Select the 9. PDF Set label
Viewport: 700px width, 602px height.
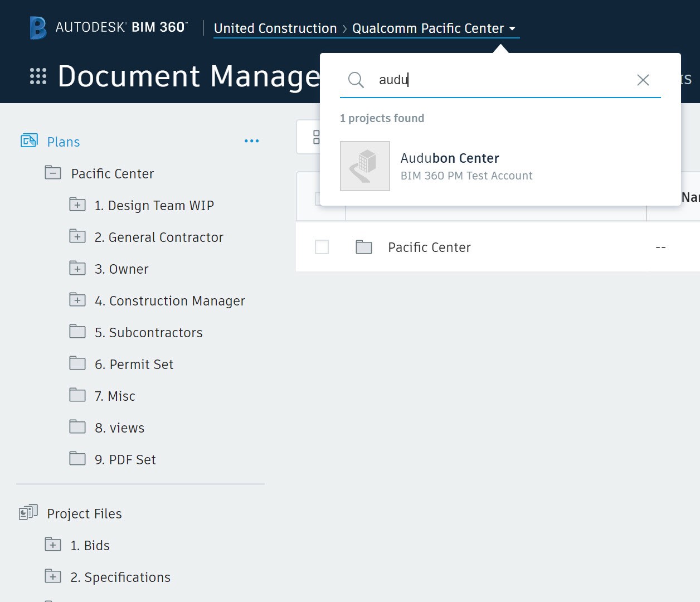[x=125, y=460]
